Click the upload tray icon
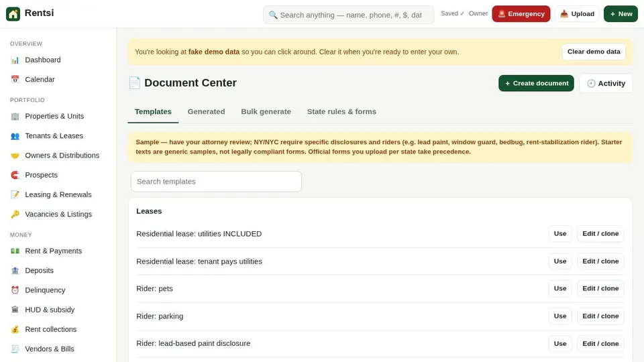The image size is (644, 362). coord(564,14)
